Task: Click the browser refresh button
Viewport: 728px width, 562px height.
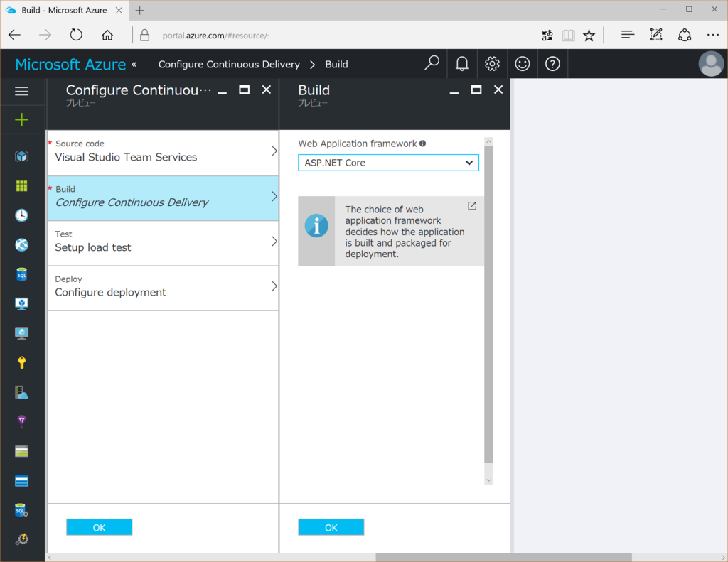Action: tap(76, 35)
